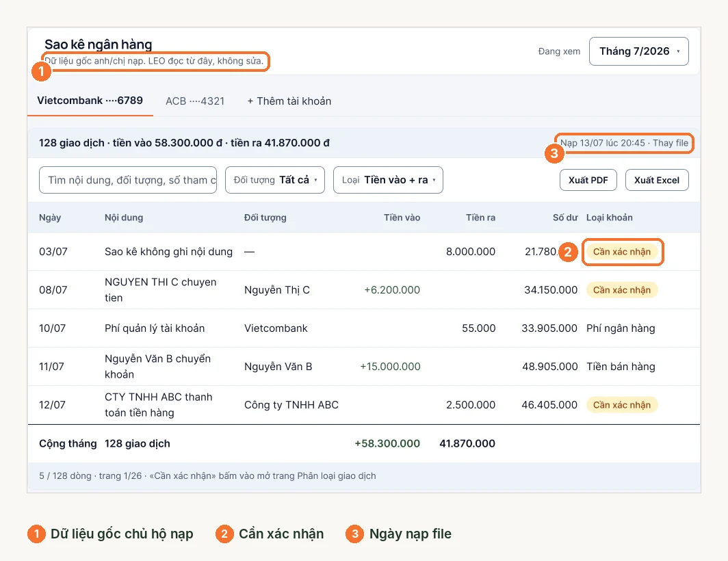Click the '41.870.000' total in the Cộng tháng row
This screenshot has width=728, height=561.
point(467,443)
